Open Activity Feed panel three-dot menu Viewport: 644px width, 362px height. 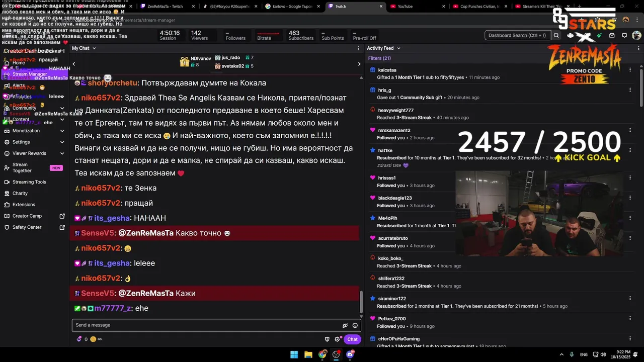pos(637,48)
